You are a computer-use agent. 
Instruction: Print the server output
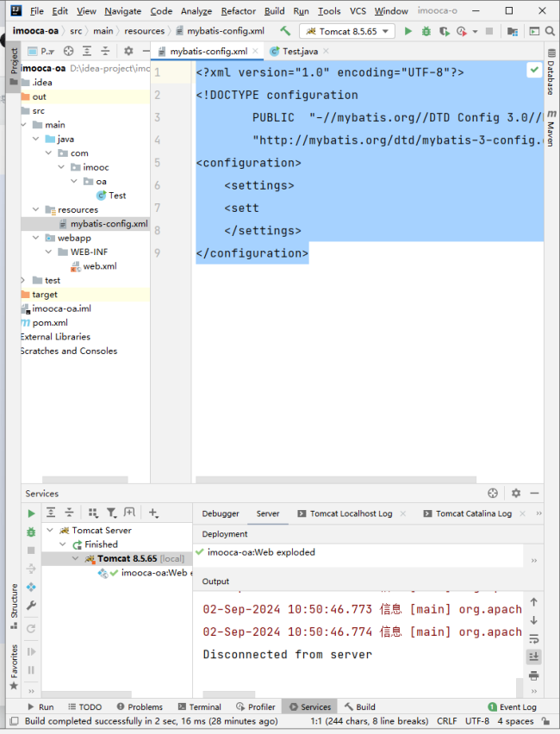(x=534, y=675)
